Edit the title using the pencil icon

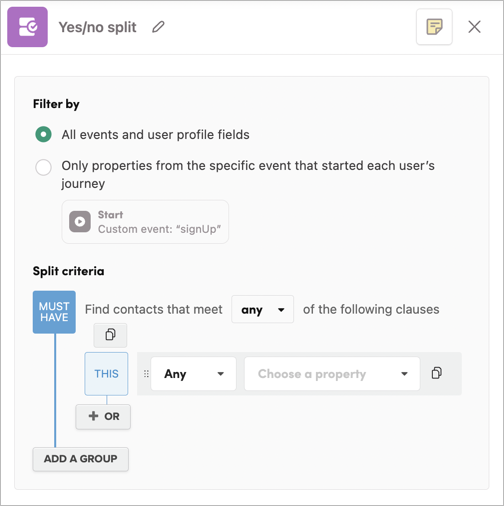coord(158,27)
